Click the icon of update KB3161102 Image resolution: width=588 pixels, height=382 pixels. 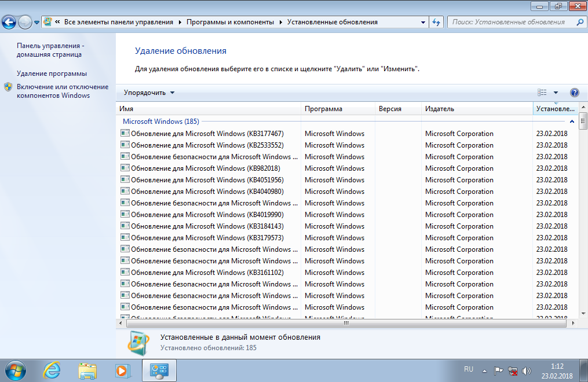coord(125,272)
